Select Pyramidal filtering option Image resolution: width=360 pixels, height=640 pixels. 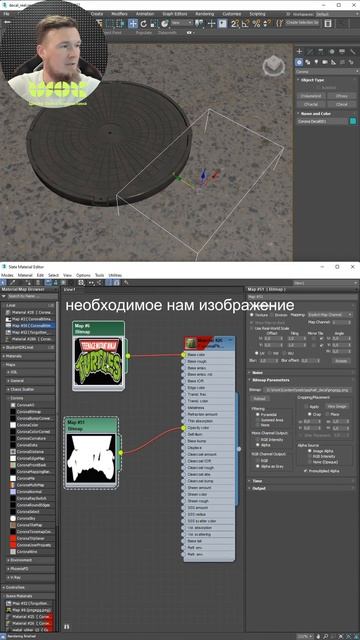(258, 414)
